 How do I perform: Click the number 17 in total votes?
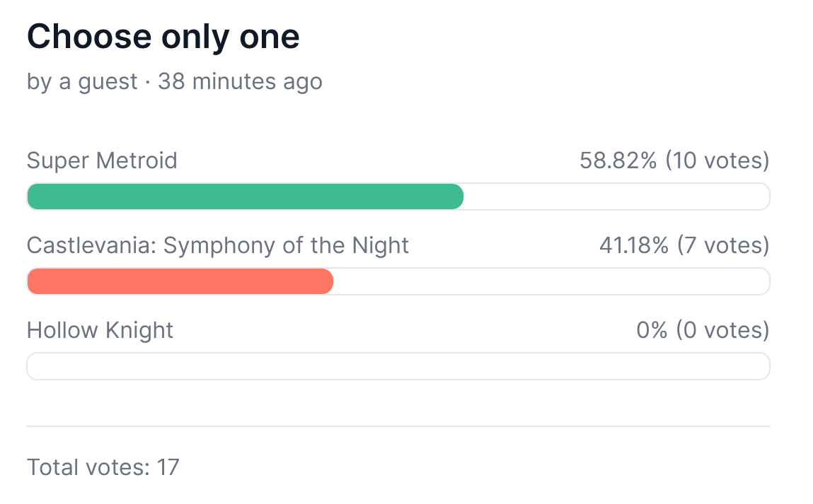click(168, 467)
